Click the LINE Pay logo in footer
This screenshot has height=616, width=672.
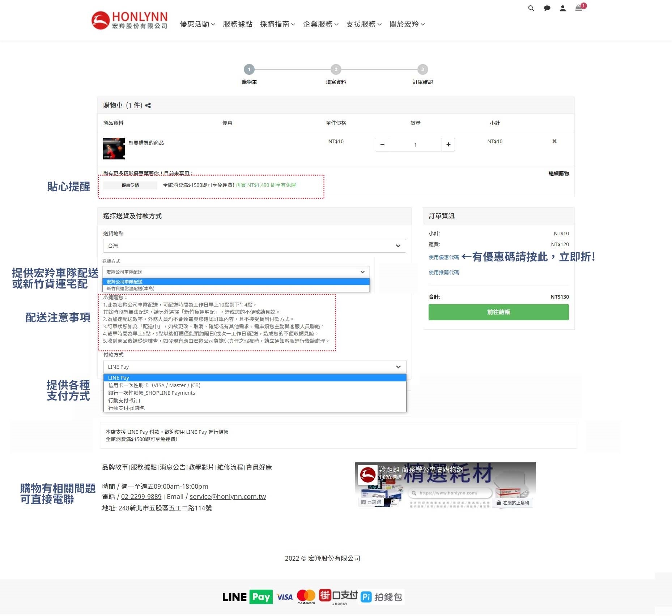(247, 597)
